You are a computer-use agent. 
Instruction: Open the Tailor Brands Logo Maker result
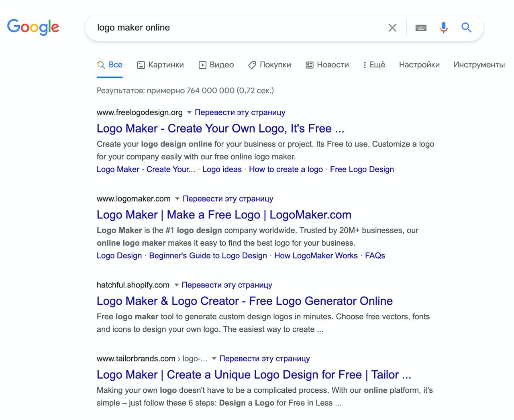click(x=254, y=375)
